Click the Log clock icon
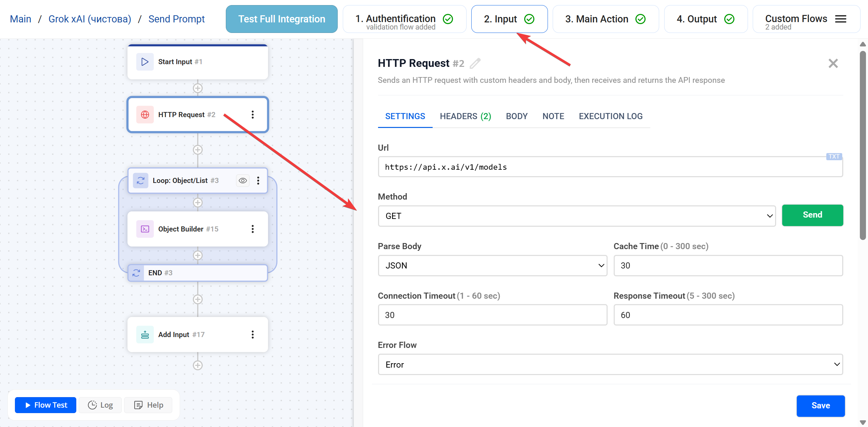 click(92, 405)
